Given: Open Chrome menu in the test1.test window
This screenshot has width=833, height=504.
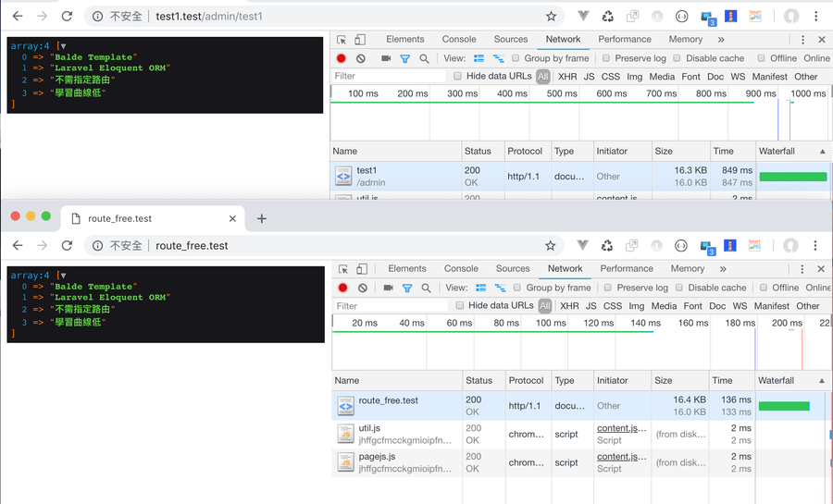Looking at the screenshot, I should click(x=816, y=16).
